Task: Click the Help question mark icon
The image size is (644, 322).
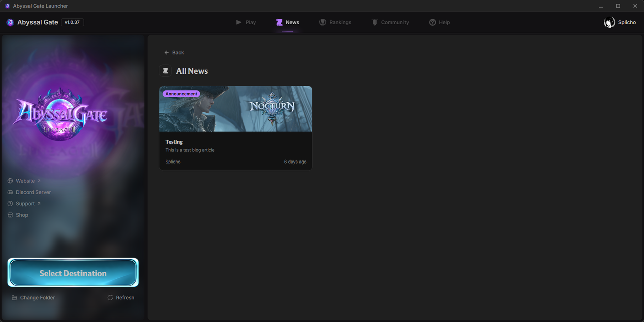Action: [x=432, y=22]
